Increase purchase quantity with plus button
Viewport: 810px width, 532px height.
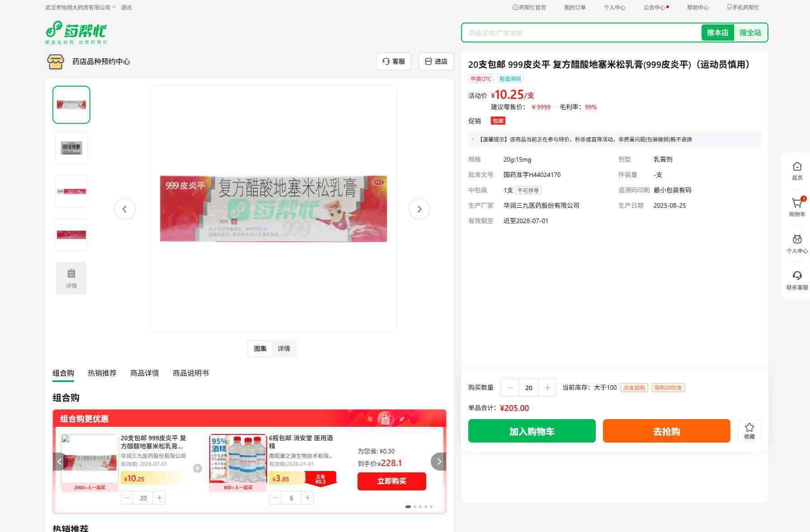pyautogui.click(x=547, y=387)
